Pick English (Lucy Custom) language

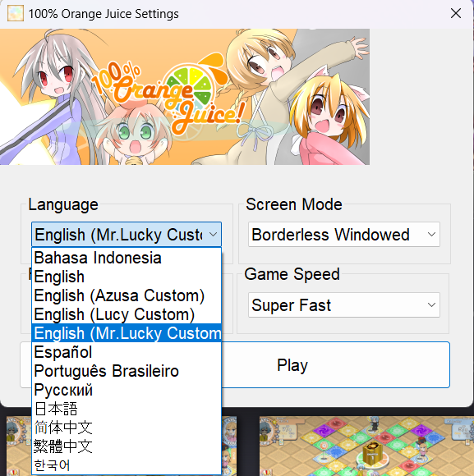(127, 314)
